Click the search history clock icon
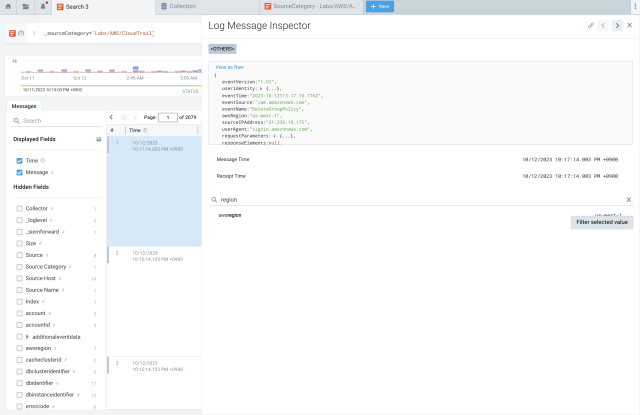 tap(21, 33)
